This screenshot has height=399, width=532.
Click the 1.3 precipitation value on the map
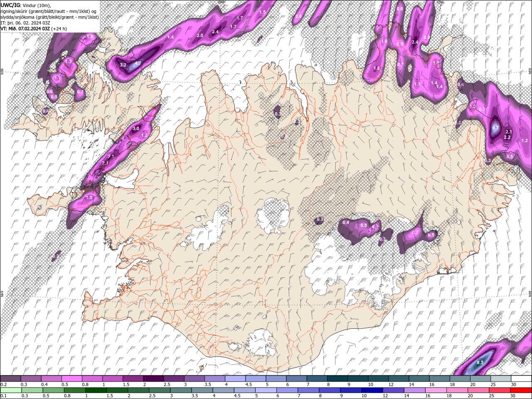tap(69, 61)
